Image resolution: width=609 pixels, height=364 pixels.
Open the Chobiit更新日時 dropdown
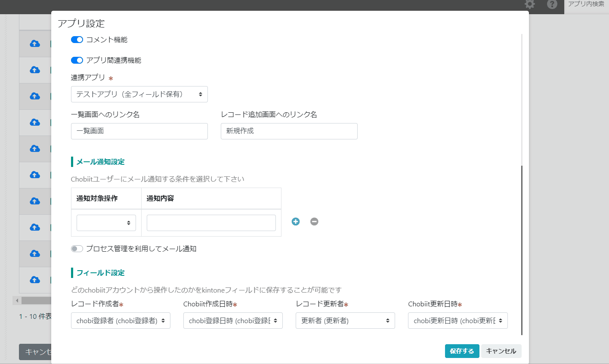(458, 321)
